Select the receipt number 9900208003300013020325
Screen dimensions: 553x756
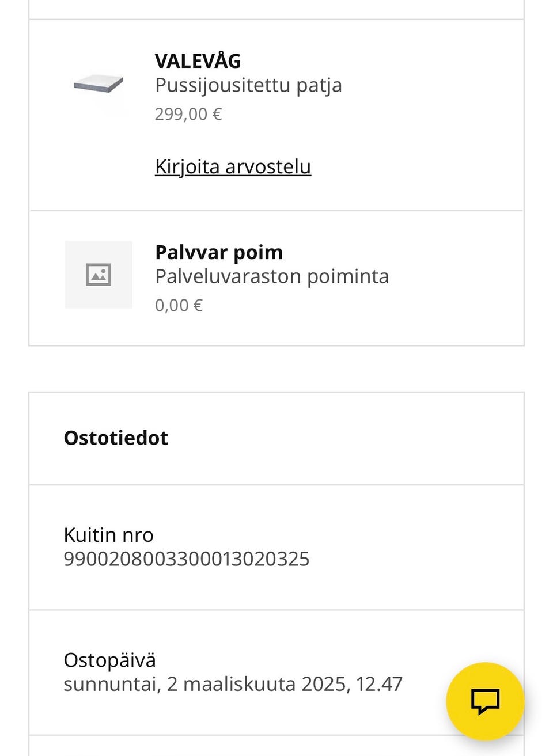pyautogui.click(x=186, y=559)
